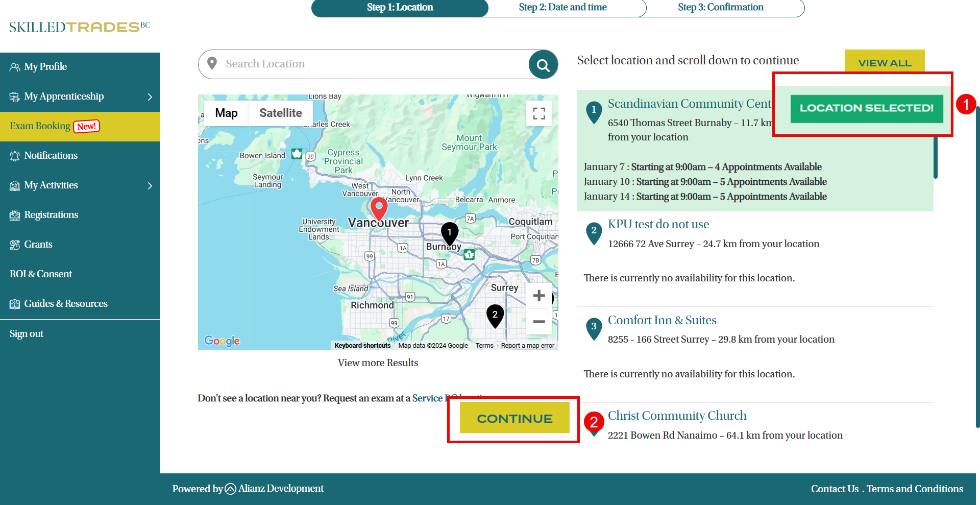Click the magnifying glass search button
This screenshot has height=505, width=980.
click(543, 65)
